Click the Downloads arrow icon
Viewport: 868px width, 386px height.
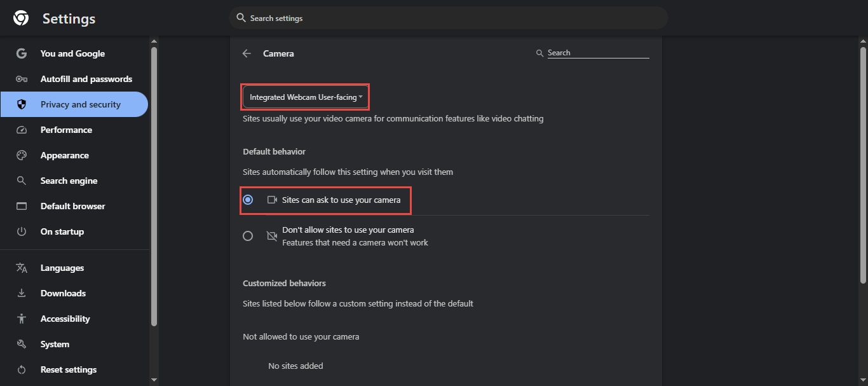coord(22,293)
